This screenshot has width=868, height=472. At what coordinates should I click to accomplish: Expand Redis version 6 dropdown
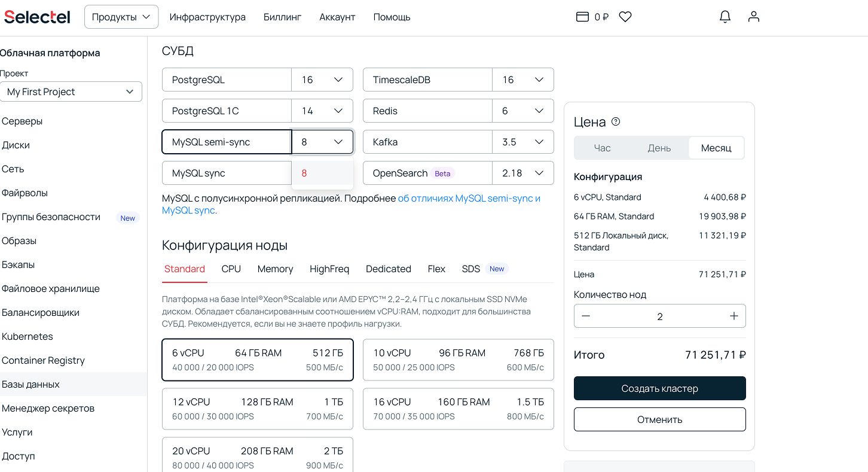[523, 111]
